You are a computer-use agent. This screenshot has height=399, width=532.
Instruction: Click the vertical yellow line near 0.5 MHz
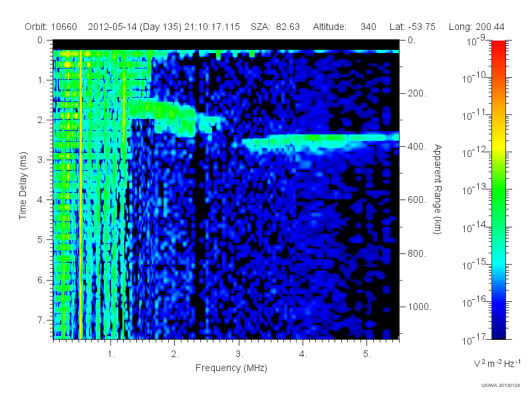[80, 194]
